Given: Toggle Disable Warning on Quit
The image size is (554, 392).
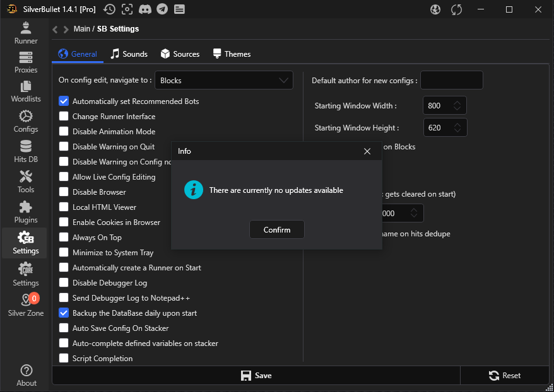Looking at the screenshot, I should (x=64, y=147).
